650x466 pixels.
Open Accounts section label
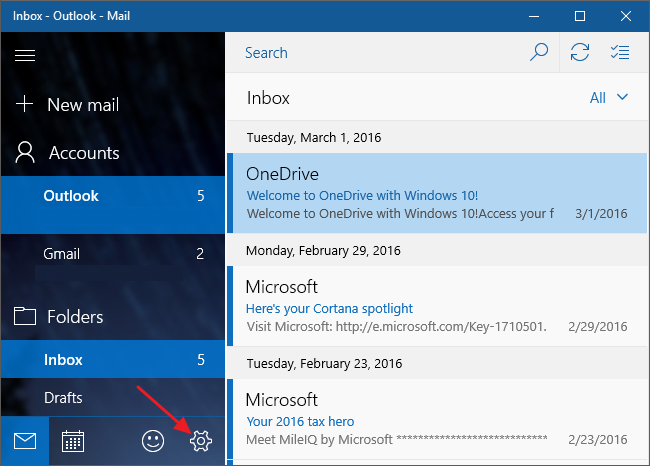coord(84,153)
